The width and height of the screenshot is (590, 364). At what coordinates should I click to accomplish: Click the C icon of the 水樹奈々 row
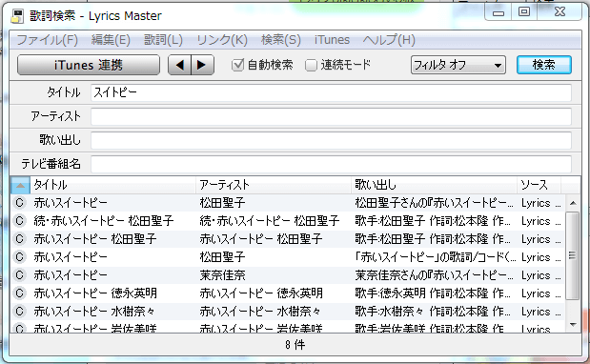(x=19, y=312)
